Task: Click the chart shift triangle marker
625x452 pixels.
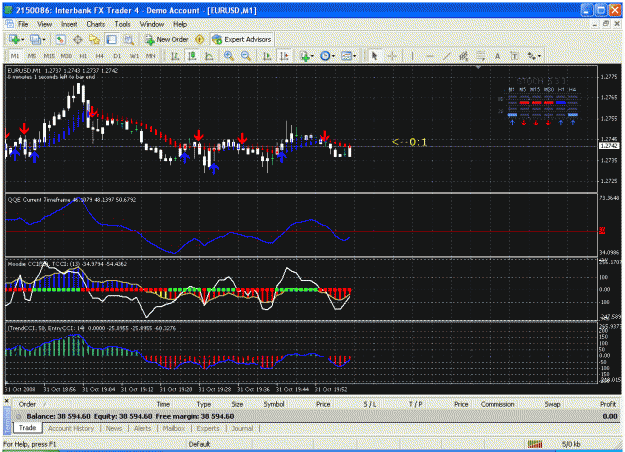Action: pos(478,67)
